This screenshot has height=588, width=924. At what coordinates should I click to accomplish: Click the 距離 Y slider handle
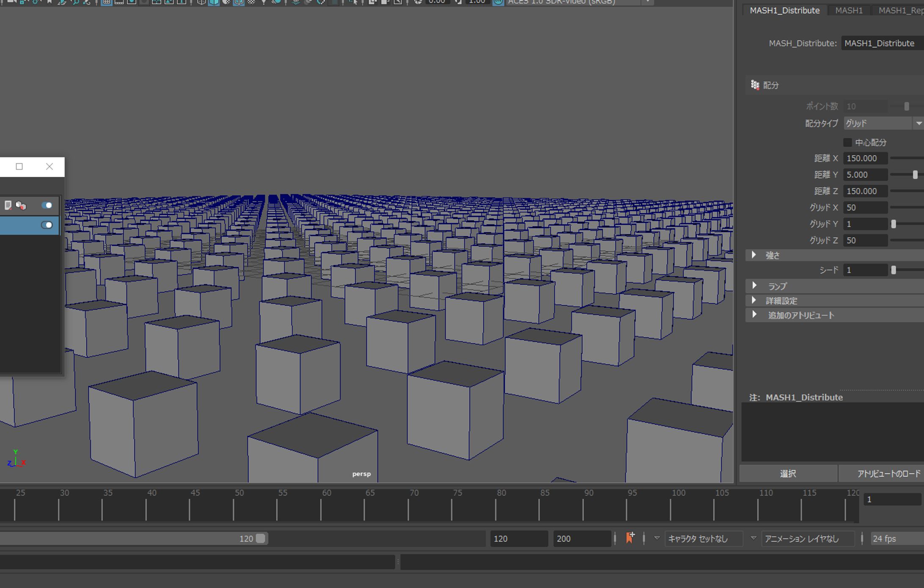click(915, 175)
